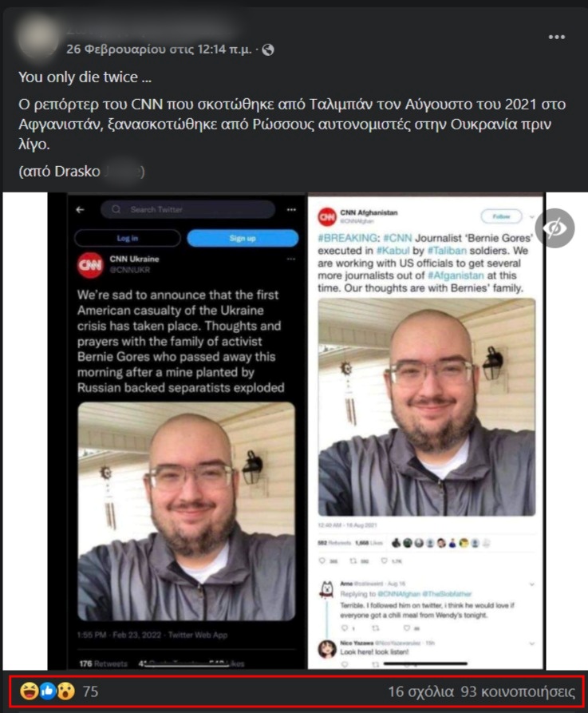This screenshot has height=713, width=588.
Task: Click the laughing reaction emoji
Action: pyautogui.click(x=29, y=691)
